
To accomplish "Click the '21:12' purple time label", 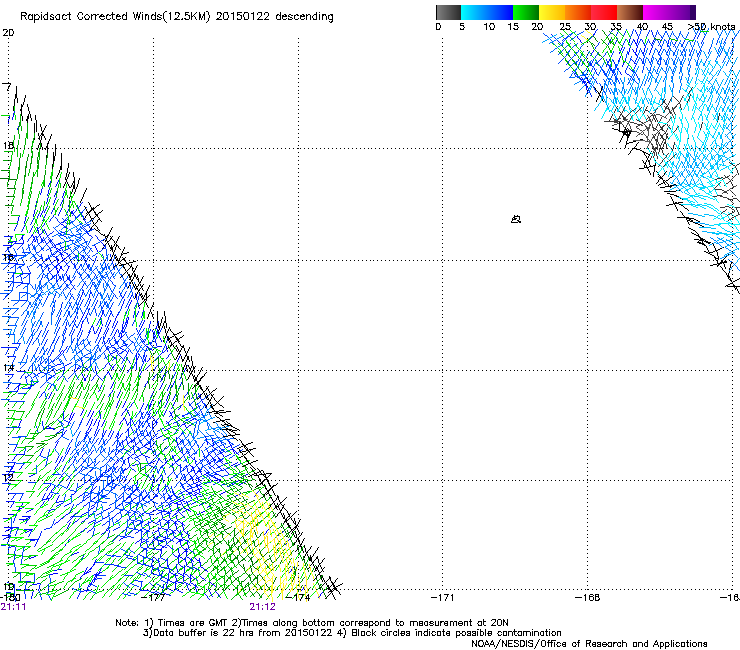I will (262, 607).
